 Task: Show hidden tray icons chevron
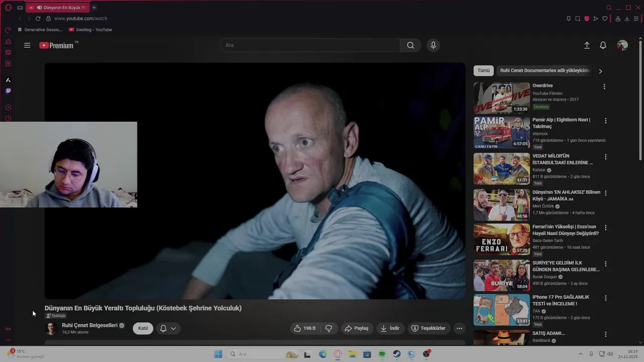(x=582, y=354)
